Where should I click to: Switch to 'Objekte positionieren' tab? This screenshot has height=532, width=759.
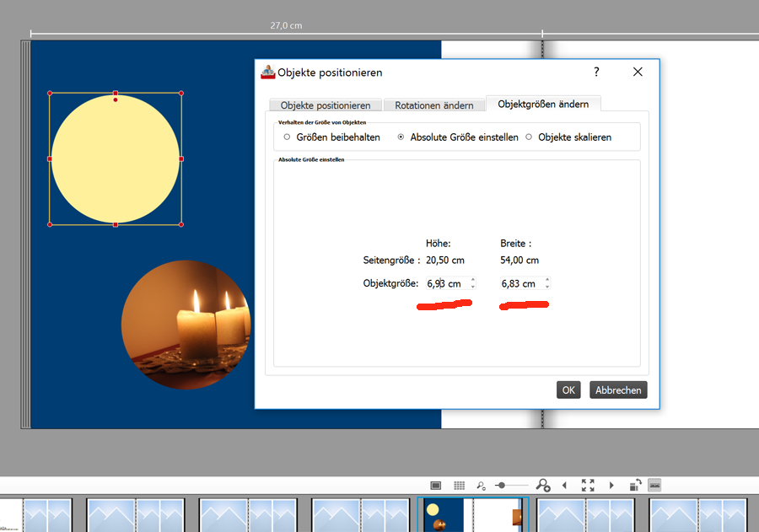(326, 105)
